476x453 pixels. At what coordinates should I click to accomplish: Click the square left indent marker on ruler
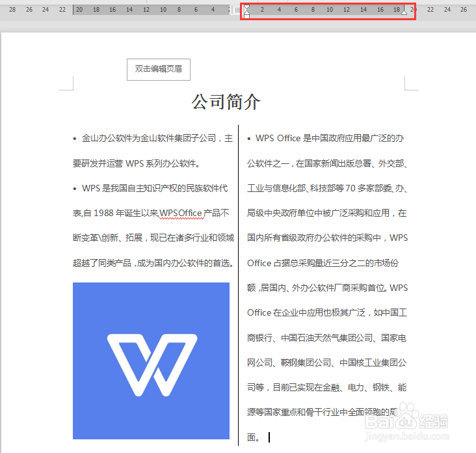pyautogui.click(x=247, y=16)
